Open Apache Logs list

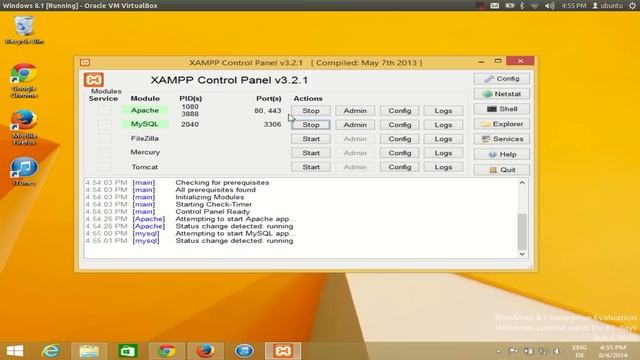click(443, 111)
